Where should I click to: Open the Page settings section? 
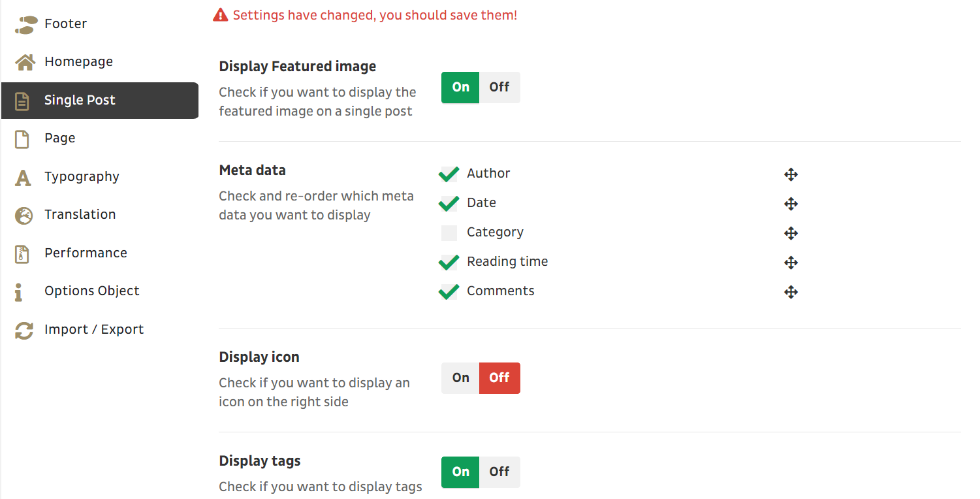click(x=60, y=138)
